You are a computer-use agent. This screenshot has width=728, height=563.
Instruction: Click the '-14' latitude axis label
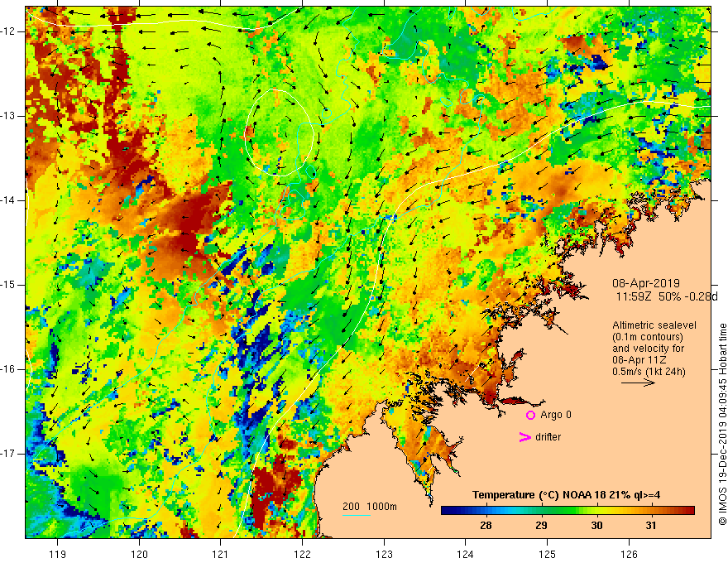[8, 200]
